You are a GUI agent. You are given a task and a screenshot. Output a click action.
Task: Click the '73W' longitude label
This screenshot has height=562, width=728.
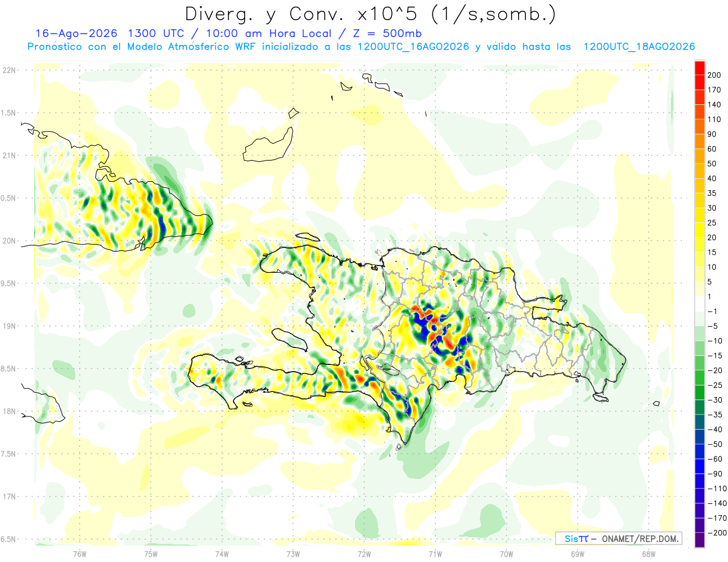point(293,554)
